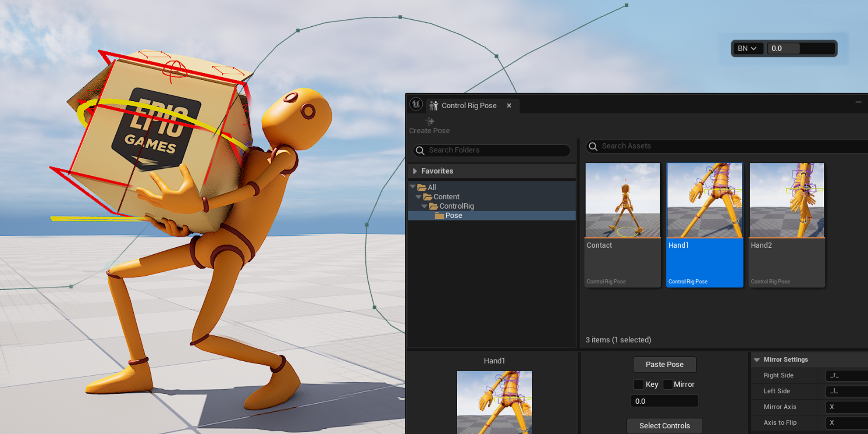Close the Control Rig Pose tab
868x434 pixels.
click(509, 106)
